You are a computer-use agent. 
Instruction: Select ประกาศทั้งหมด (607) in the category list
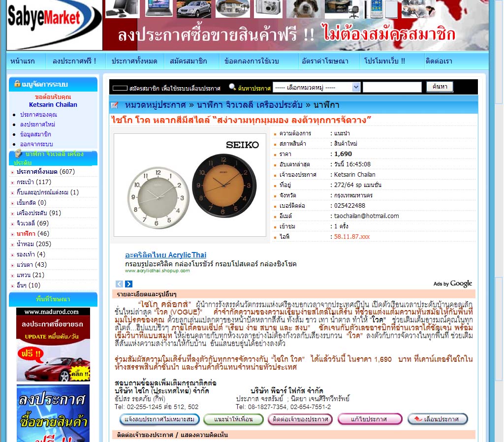point(46,172)
